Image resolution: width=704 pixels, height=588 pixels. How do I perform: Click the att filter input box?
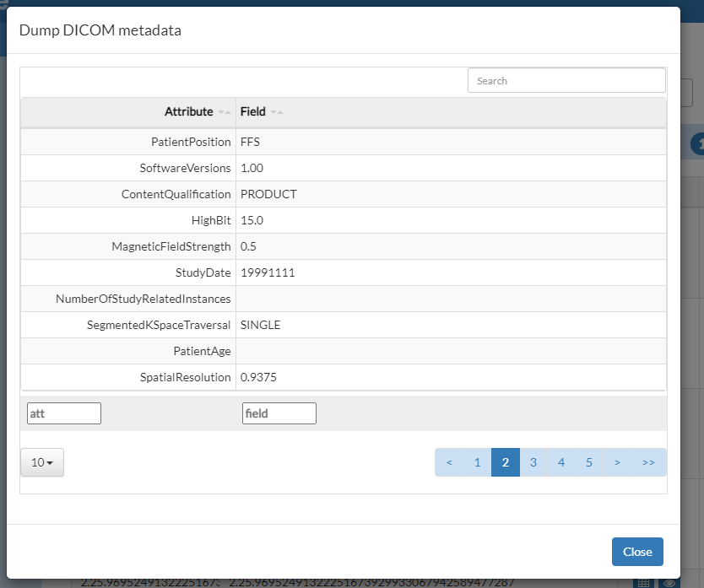coord(64,413)
